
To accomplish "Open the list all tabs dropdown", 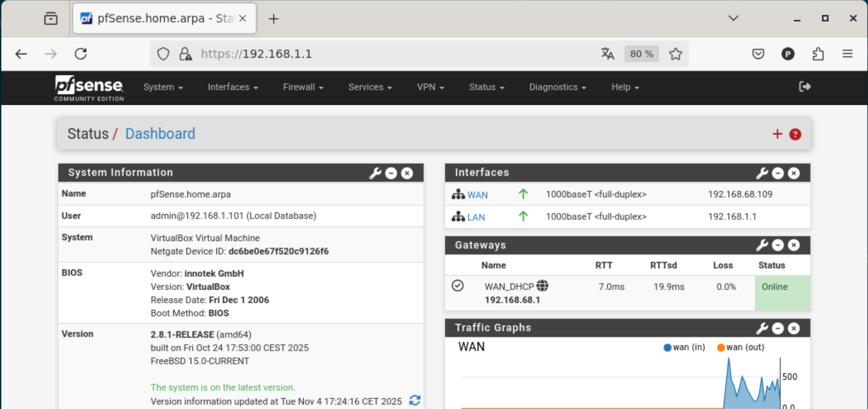I will 733,18.
